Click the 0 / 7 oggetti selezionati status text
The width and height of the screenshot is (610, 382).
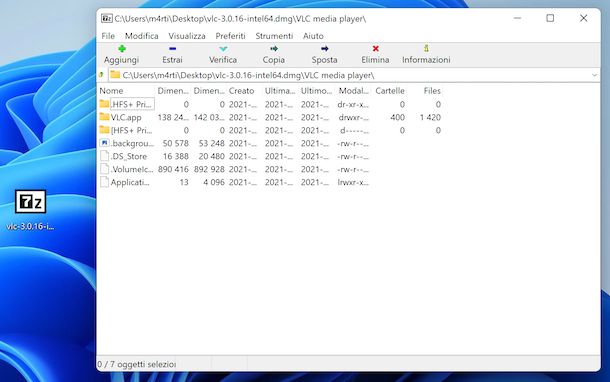pyautogui.click(x=137, y=364)
